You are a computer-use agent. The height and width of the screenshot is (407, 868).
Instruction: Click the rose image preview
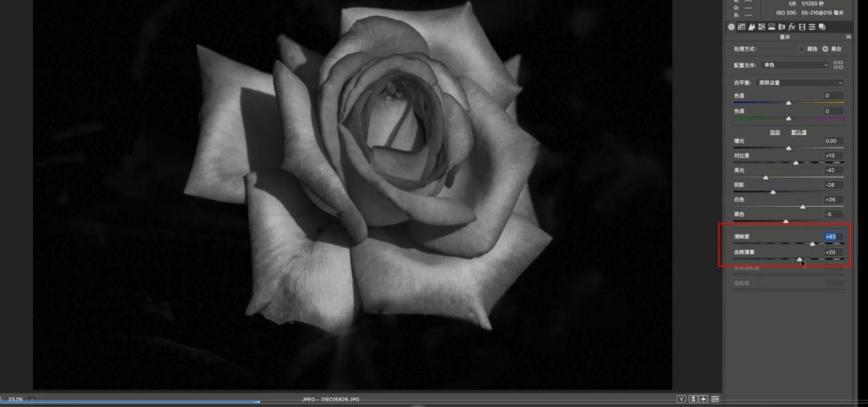coord(353,194)
